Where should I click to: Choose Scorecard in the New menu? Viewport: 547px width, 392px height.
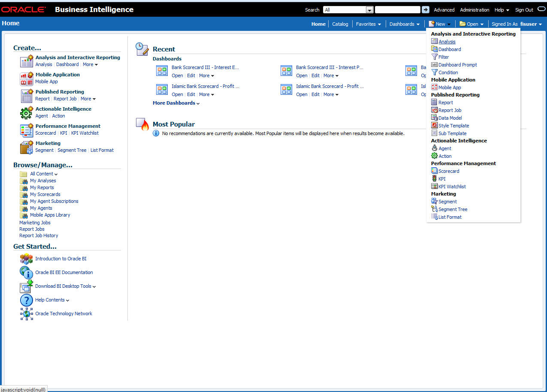pyautogui.click(x=449, y=171)
